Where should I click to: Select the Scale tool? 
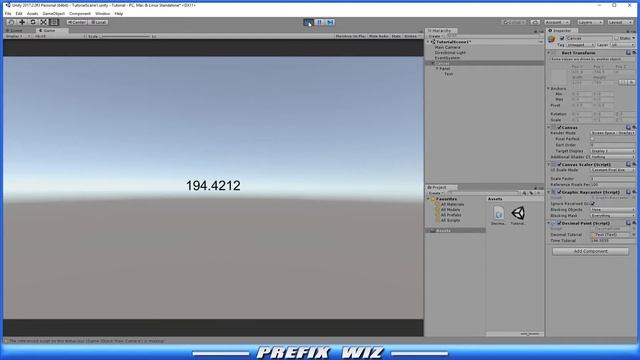(x=43, y=22)
